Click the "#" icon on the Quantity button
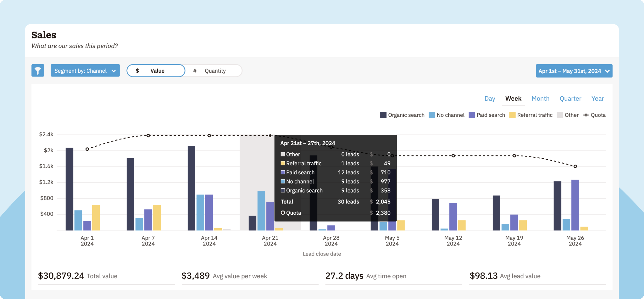This screenshot has height=299, width=644. point(195,71)
